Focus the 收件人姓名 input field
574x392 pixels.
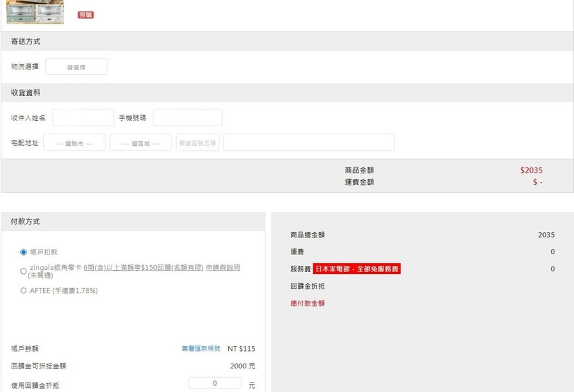click(x=83, y=118)
